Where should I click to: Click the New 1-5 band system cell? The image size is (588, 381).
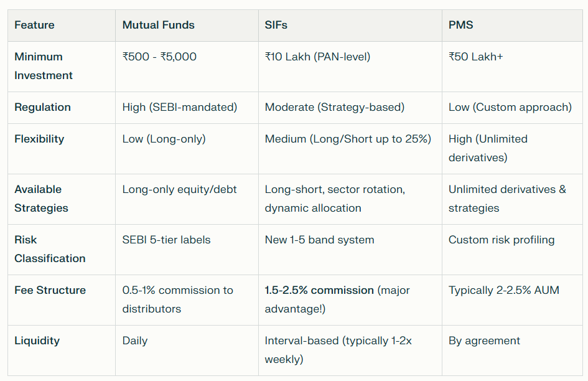319,240
